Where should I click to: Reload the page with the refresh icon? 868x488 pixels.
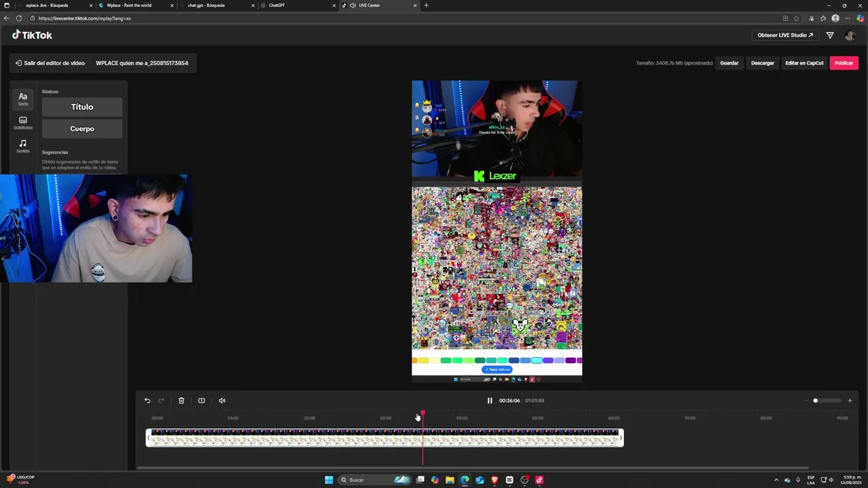point(19,18)
